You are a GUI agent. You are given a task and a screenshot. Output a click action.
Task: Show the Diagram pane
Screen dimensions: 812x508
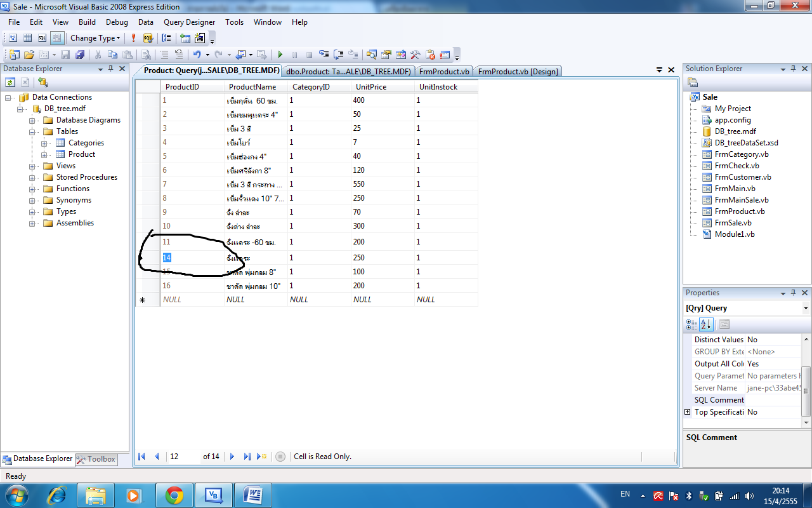coord(12,38)
